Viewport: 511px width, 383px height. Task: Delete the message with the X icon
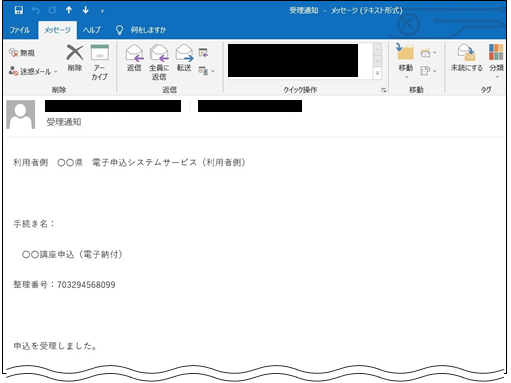75,59
